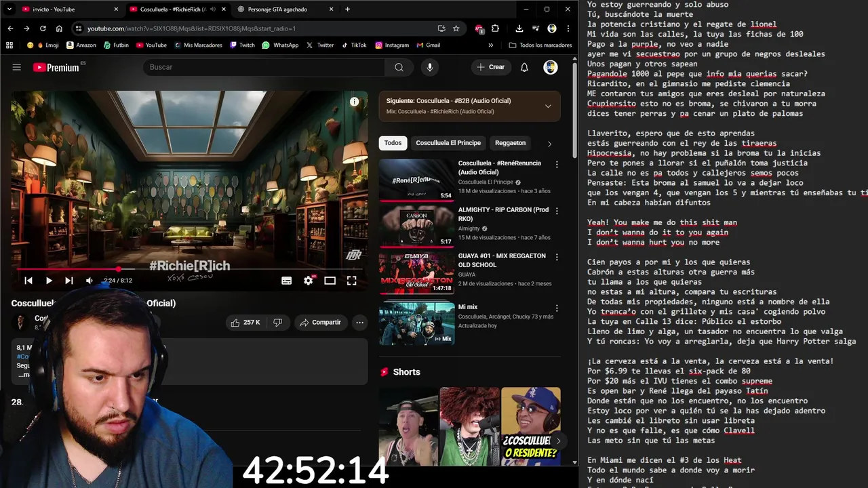The image size is (868, 488).
Task: Show video info card icon
Action: 354,102
